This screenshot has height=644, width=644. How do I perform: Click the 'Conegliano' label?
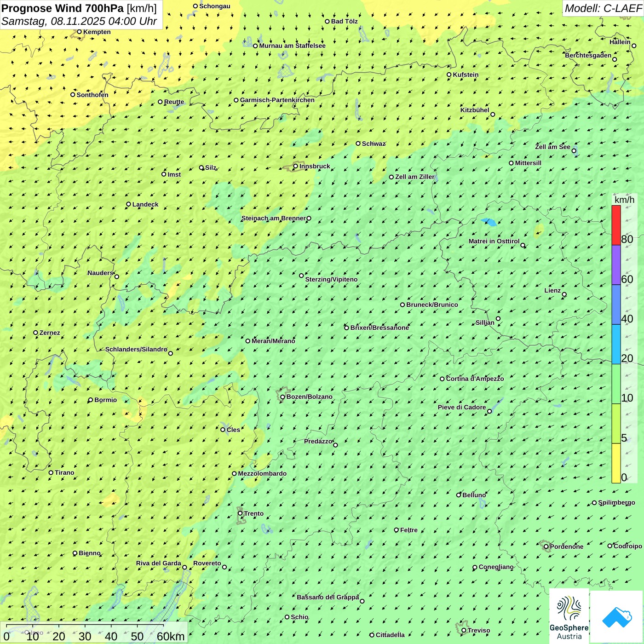pyautogui.click(x=496, y=567)
